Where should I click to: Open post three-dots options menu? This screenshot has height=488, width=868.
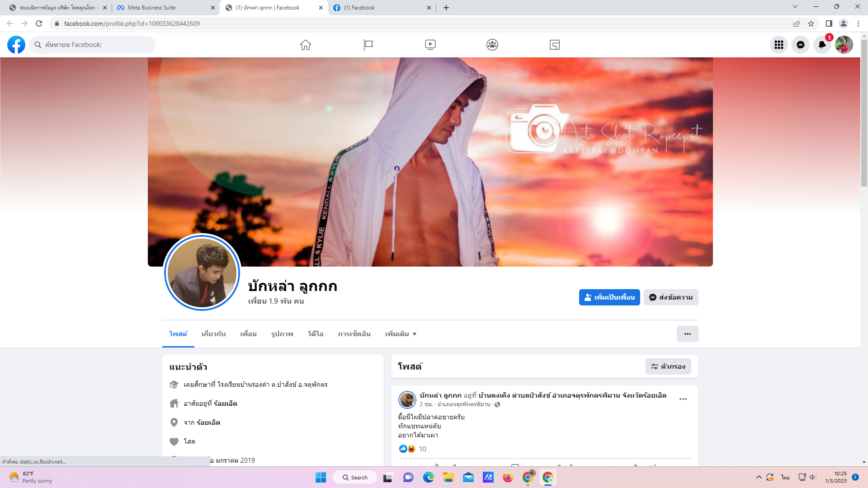click(x=683, y=399)
